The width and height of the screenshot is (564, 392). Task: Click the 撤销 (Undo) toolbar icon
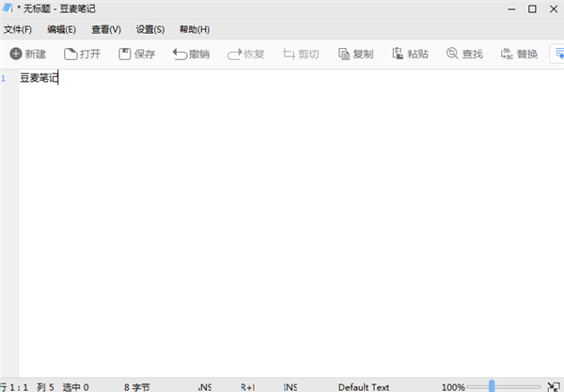(180, 54)
